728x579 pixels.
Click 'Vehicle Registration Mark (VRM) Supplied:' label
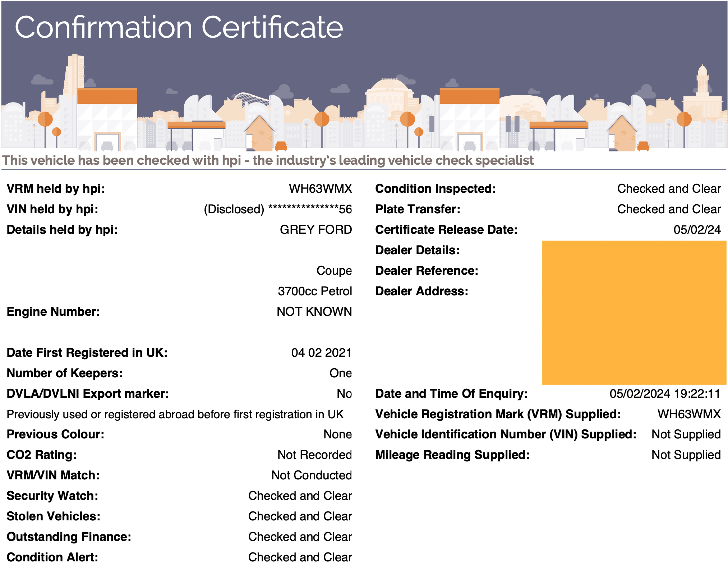[x=498, y=414]
